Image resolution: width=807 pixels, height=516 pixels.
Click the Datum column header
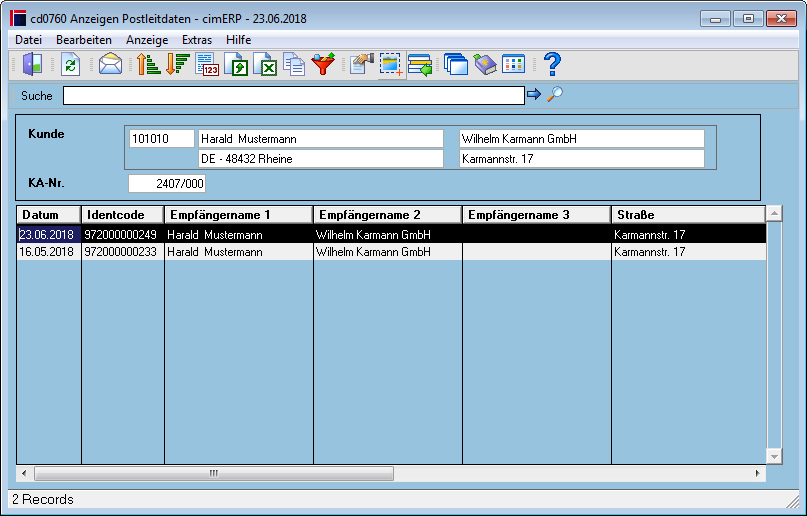coord(49,215)
